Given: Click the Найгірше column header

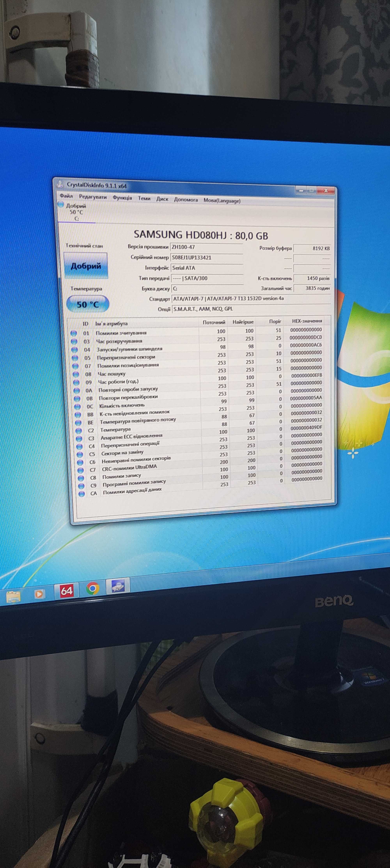Looking at the screenshot, I should click(243, 322).
